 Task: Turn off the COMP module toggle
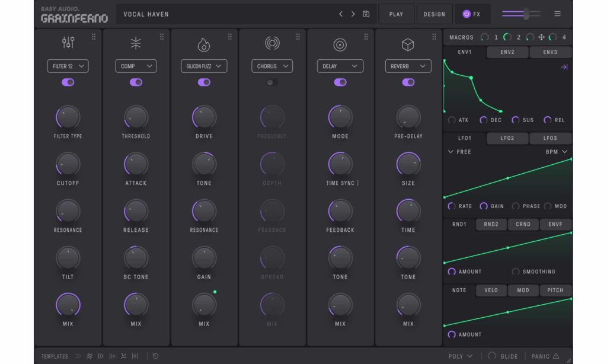pyautogui.click(x=136, y=82)
